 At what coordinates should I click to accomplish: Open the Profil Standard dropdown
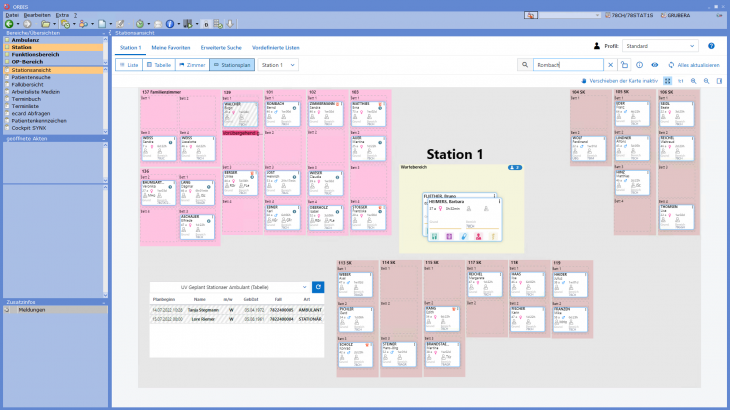coord(660,46)
